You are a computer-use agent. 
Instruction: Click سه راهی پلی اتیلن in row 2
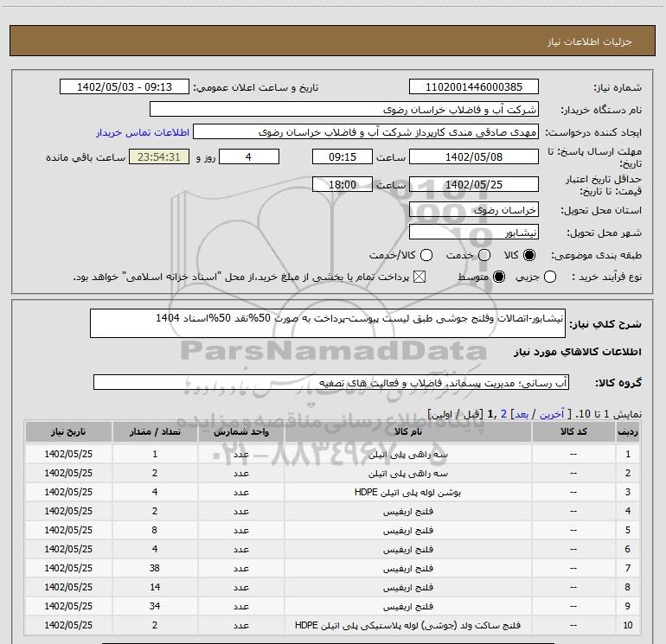click(407, 474)
